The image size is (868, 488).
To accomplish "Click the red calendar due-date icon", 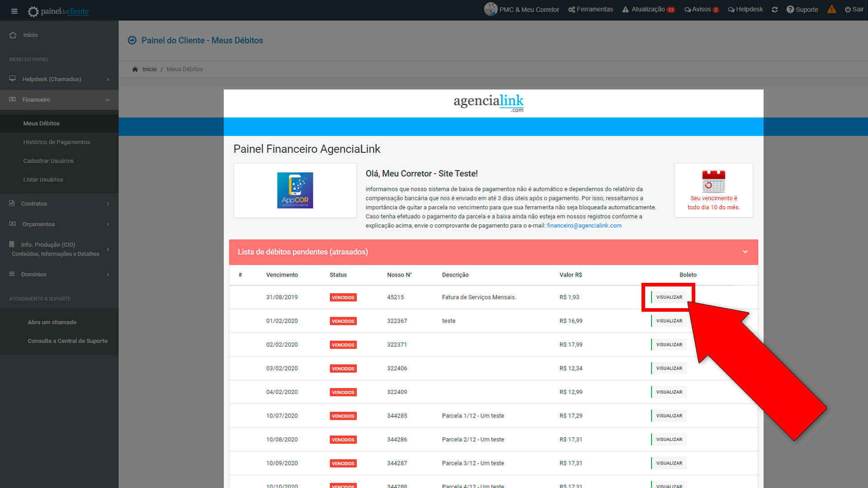I will coord(713,181).
